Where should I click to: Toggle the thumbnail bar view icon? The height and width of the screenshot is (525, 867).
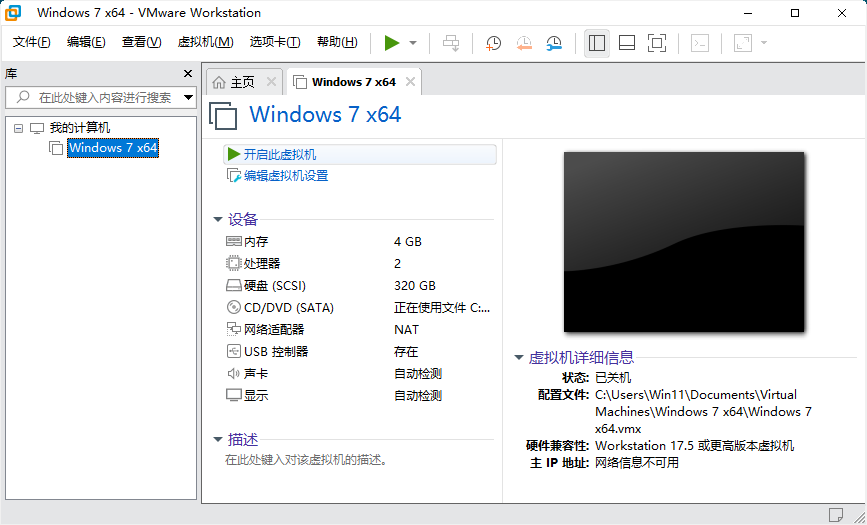pos(626,43)
